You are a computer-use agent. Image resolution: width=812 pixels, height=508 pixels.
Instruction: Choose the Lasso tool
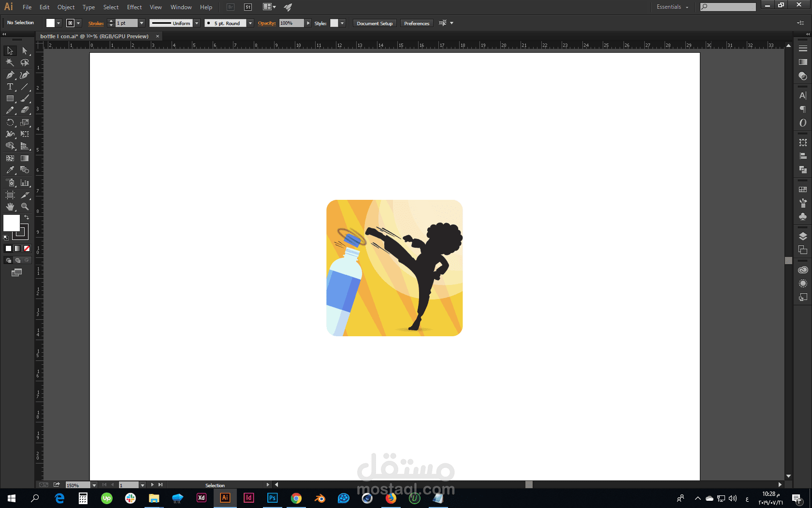[25, 62]
